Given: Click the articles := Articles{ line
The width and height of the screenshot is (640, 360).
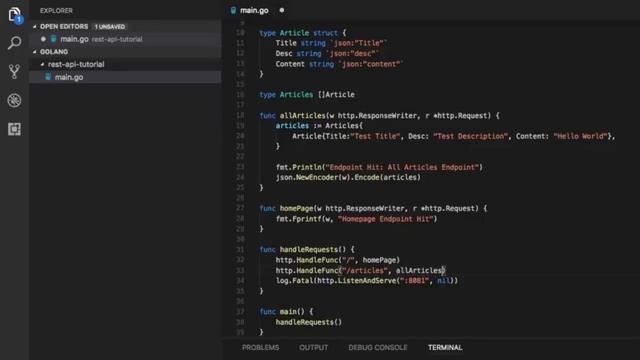Looking at the screenshot, I should pyautogui.click(x=319, y=126).
